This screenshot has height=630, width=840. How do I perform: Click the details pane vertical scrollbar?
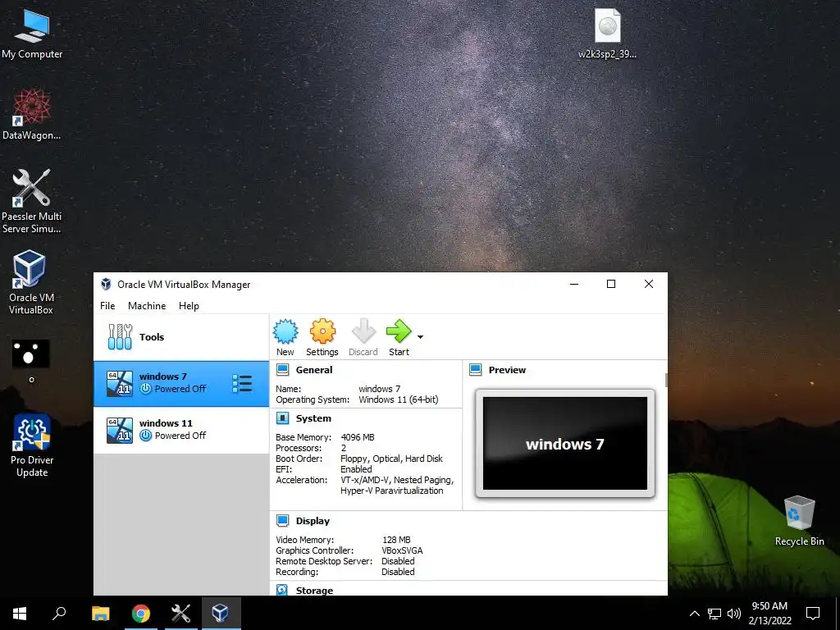[666, 380]
